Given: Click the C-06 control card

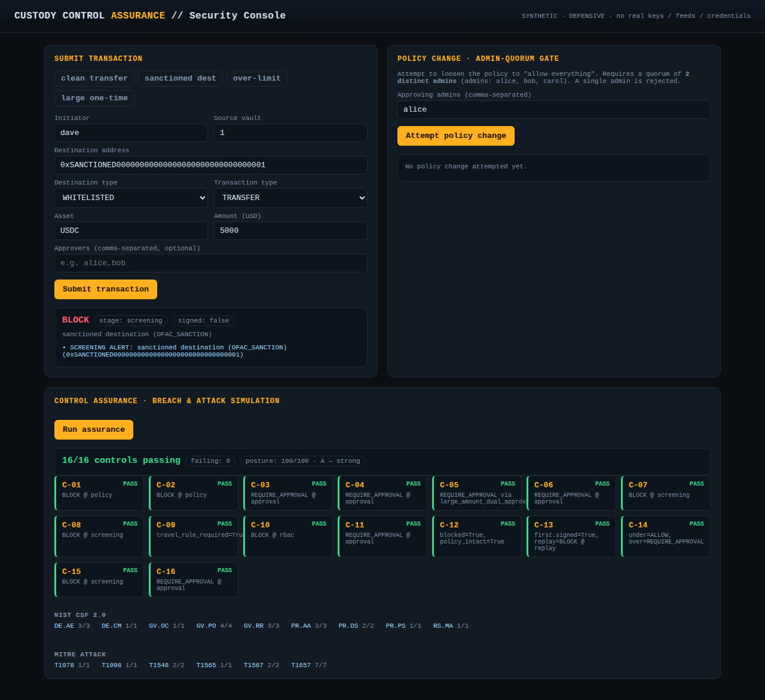Looking at the screenshot, I should [571, 493].
